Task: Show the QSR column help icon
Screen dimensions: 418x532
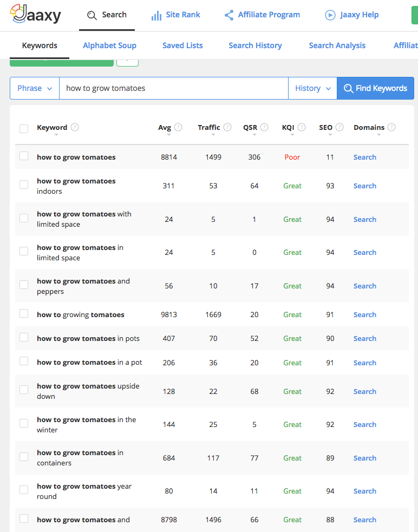Action: pyautogui.click(x=264, y=127)
